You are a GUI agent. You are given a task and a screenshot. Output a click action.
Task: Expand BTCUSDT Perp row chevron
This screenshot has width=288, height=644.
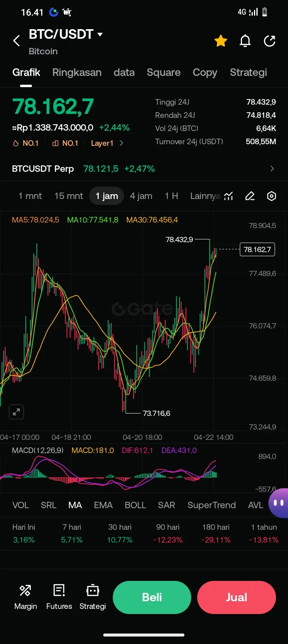point(272,169)
